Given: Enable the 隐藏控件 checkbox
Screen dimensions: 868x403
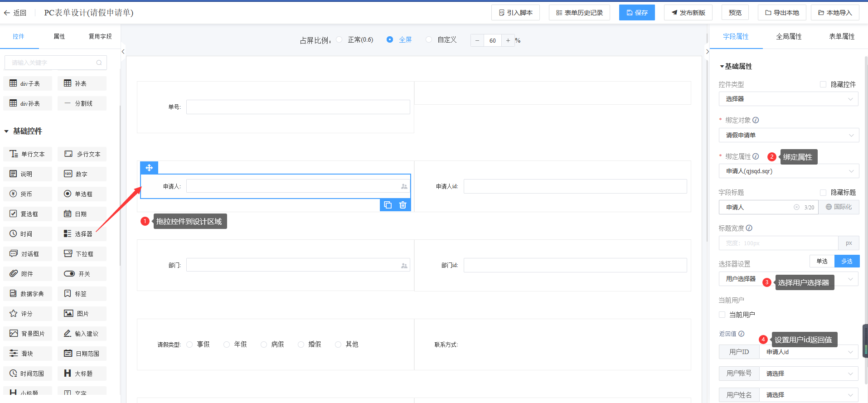Looking at the screenshot, I should [x=823, y=84].
